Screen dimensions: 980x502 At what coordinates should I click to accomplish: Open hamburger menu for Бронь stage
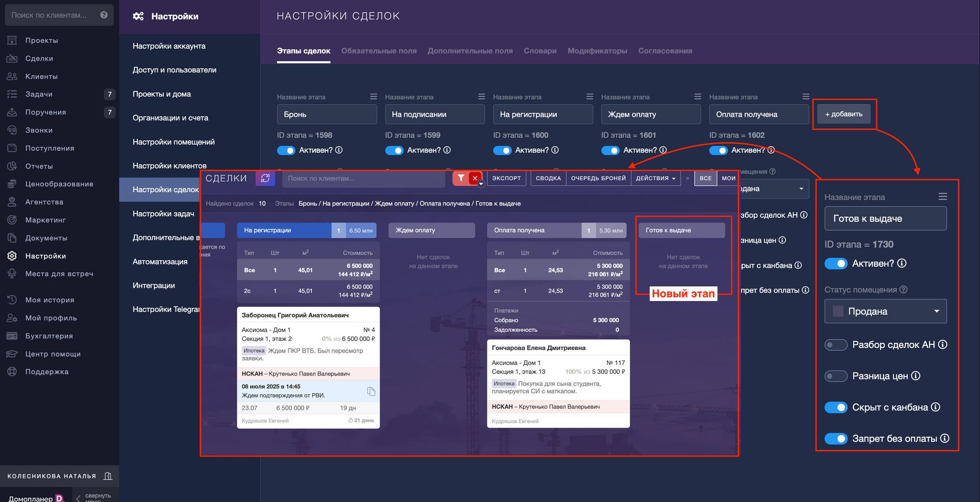point(374,96)
